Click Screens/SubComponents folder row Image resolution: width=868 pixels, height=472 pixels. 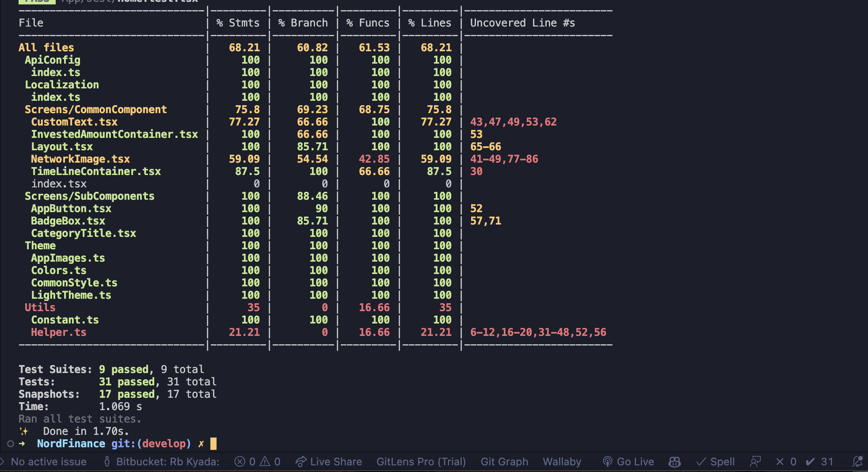[90, 196]
